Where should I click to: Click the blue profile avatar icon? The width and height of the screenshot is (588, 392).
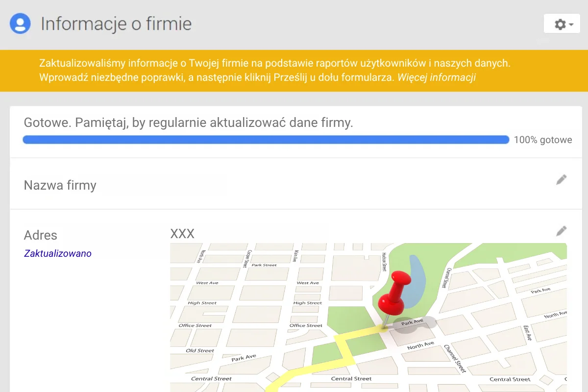(20, 24)
